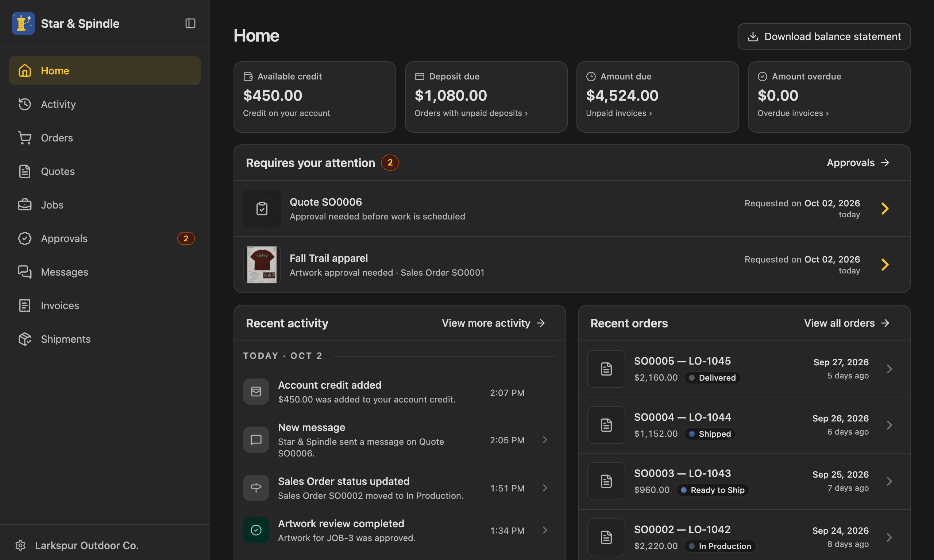Click the Approvals checkmark badge icon

tap(25, 238)
